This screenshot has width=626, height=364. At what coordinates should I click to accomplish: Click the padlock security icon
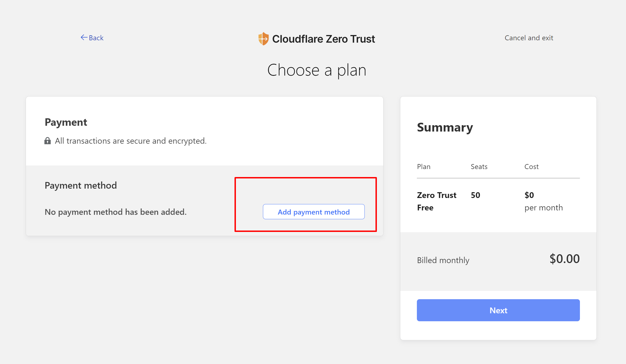pyautogui.click(x=47, y=141)
